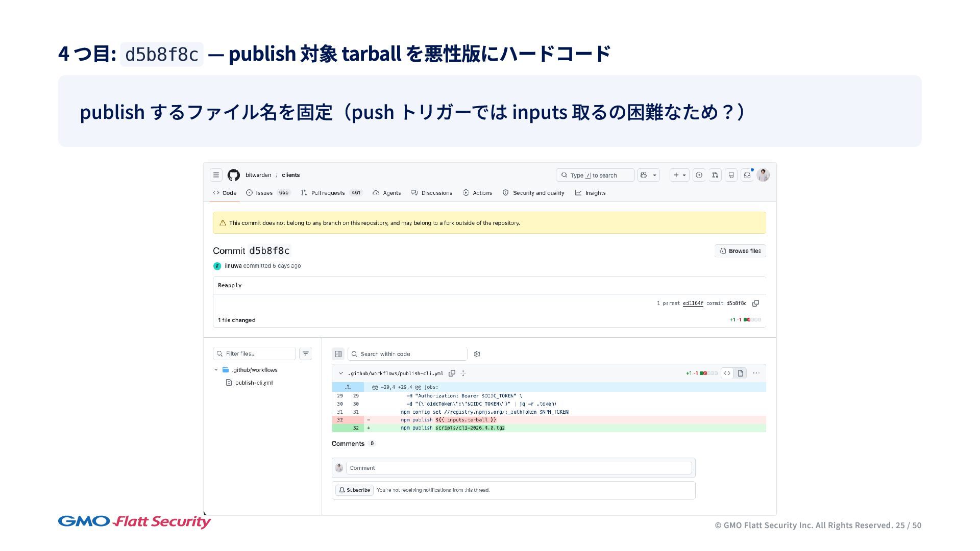The width and height of the screenshot is (980, 551).
Task: Open the notifications inbox icon
Action: point(747,175)
